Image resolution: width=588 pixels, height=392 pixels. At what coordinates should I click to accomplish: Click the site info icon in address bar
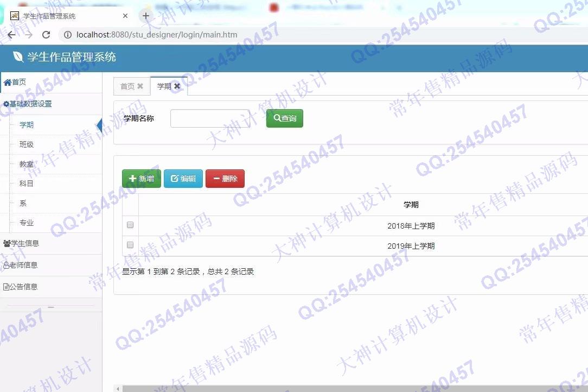68,35
